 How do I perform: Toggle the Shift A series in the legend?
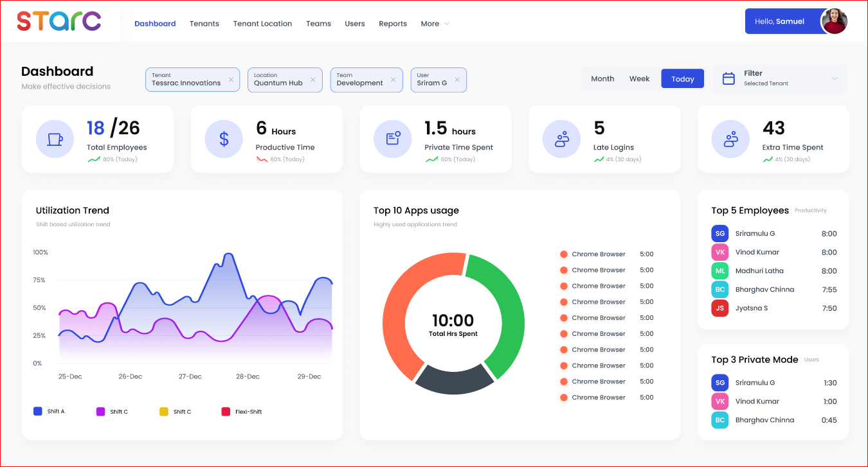click(x=38, y=411)
